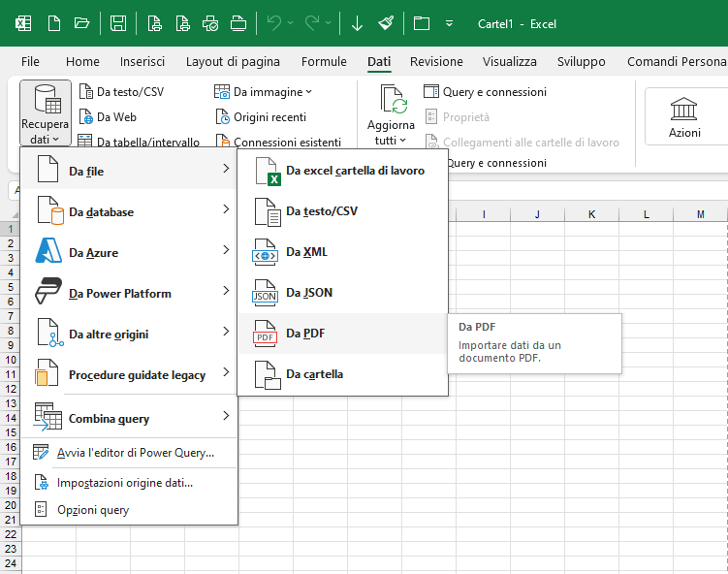This screenshot has height=574, width=728.
Task: Expand the Da altre origini submenu
Action: 130,334
